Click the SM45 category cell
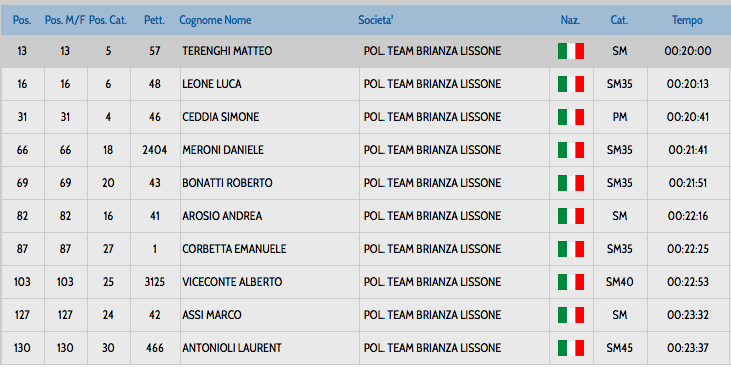 (620, 348)
